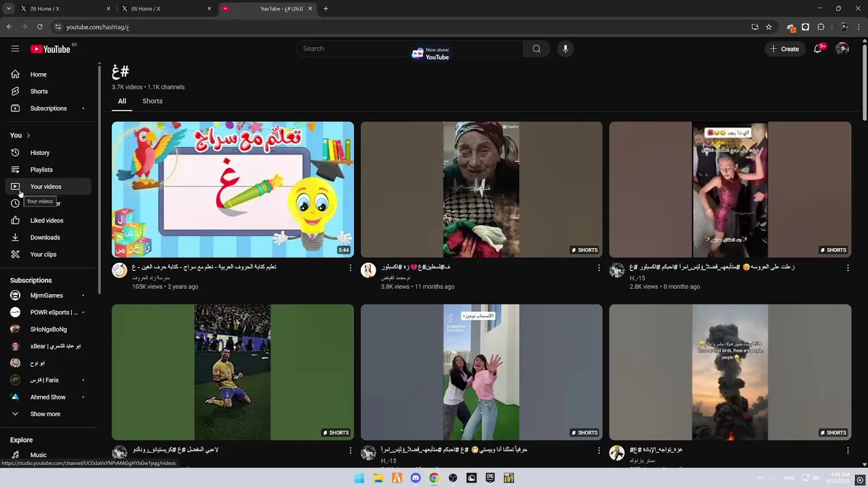Click install app icon in address bar
The width and height of the screenshot is (868, 488).
click(755, 27)
